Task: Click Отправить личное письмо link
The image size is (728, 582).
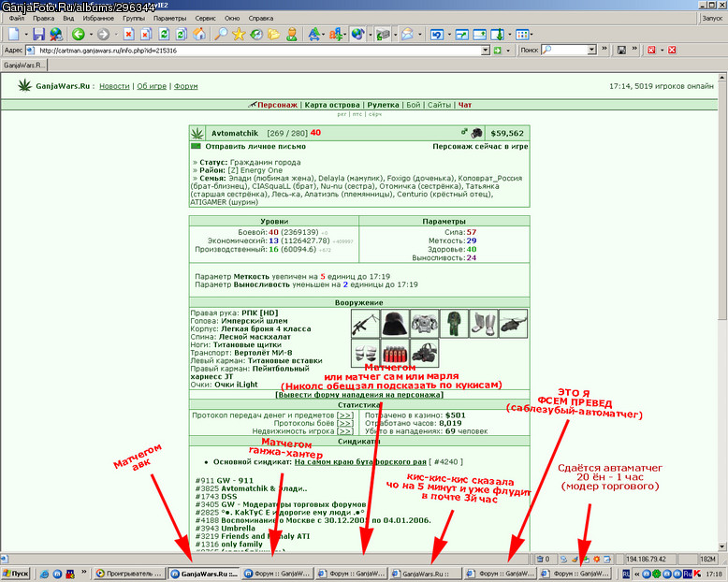Action: pos(255,146)
